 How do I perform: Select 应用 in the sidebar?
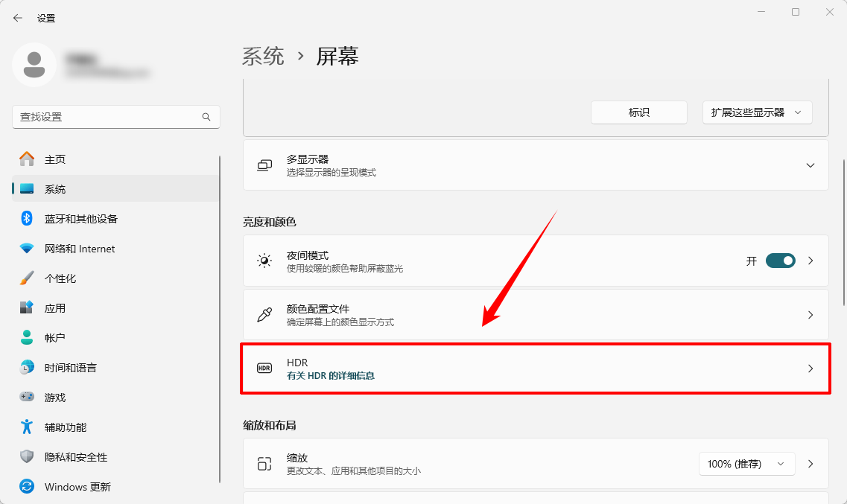point(115,307)
